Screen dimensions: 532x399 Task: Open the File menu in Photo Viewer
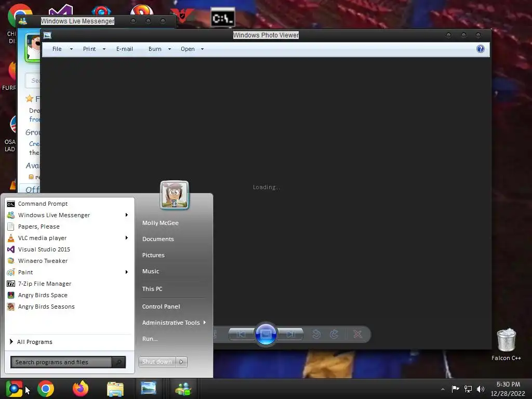[x=62, y=49]
